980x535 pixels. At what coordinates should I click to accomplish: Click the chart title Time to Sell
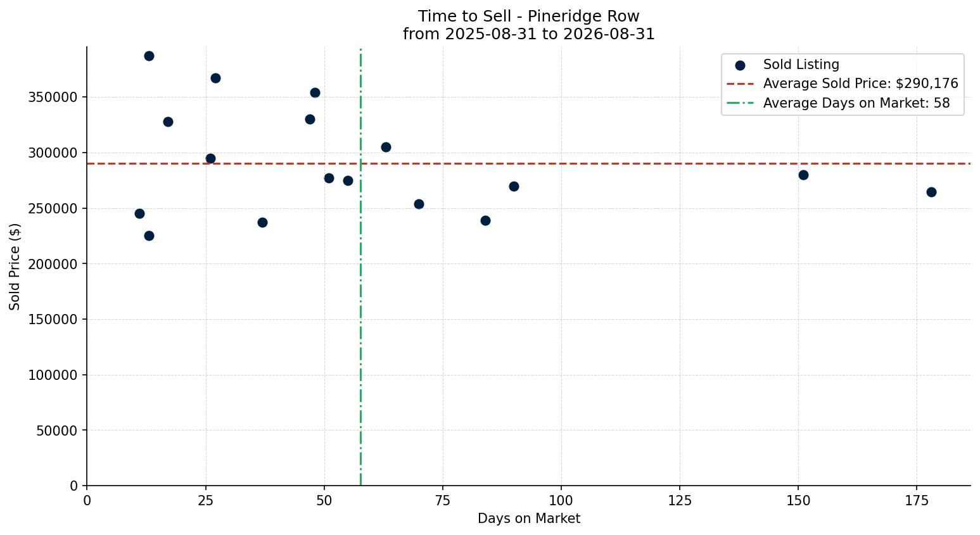tap(529, 16)
